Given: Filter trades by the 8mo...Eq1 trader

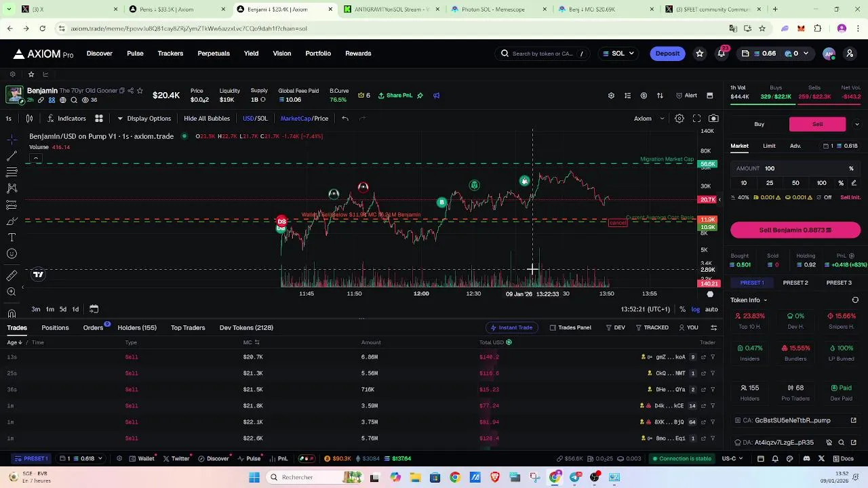Looking at the screenshot, I should [x=712, y=439].
